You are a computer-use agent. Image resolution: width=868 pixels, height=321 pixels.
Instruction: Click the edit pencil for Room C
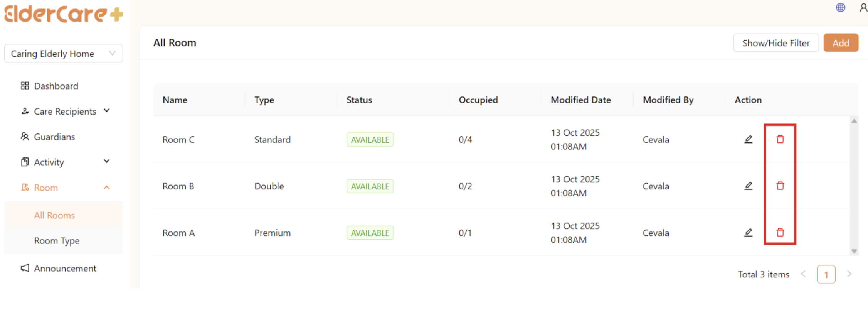pyautogui.click(x=748, y=139)
